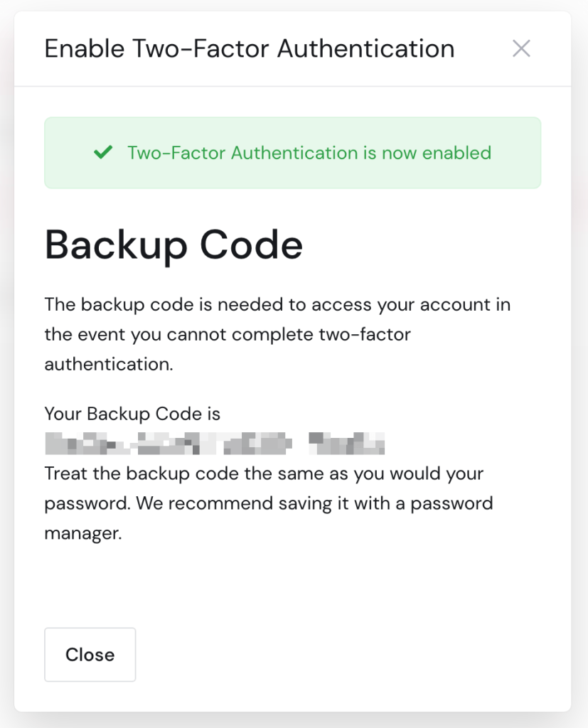This screenshot has height=728, width=588.
Task: Click the words "We recommend saving it"
Action: tap(226, 503)
